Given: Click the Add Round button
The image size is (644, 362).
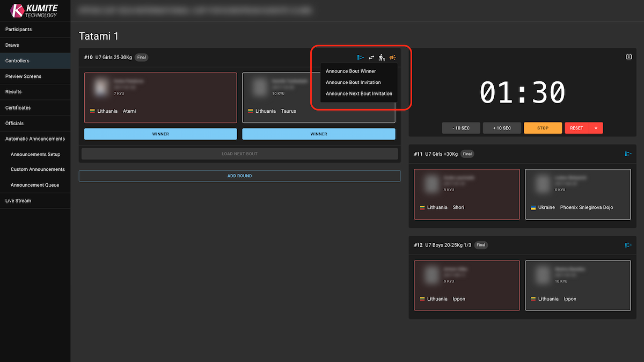Looking at the screenshot, I should (x=239, y=176).
